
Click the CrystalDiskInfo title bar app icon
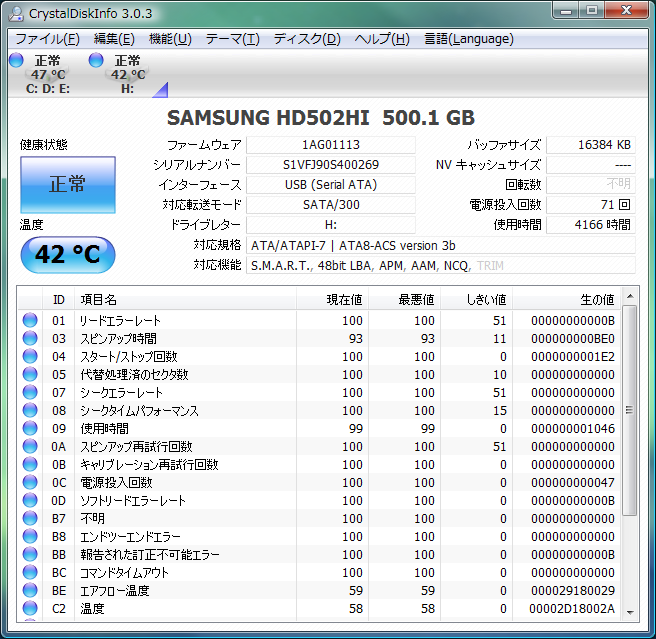16,13
